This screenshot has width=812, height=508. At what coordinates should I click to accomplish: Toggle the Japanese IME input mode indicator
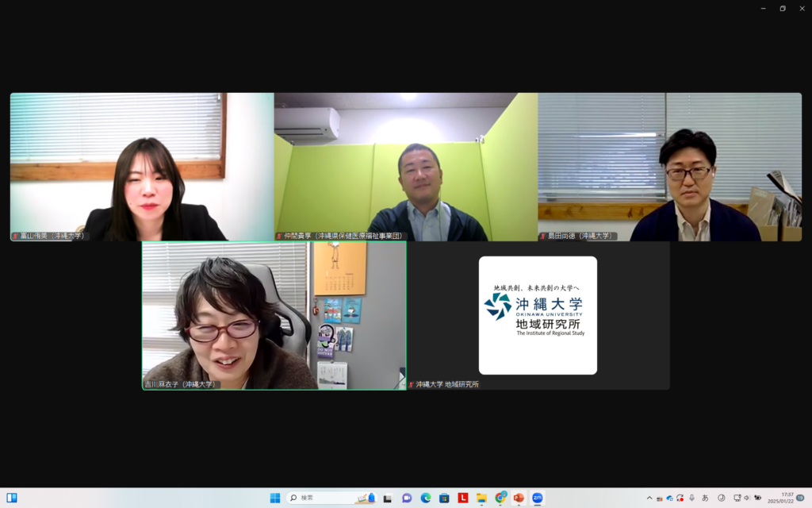(705, 498)
